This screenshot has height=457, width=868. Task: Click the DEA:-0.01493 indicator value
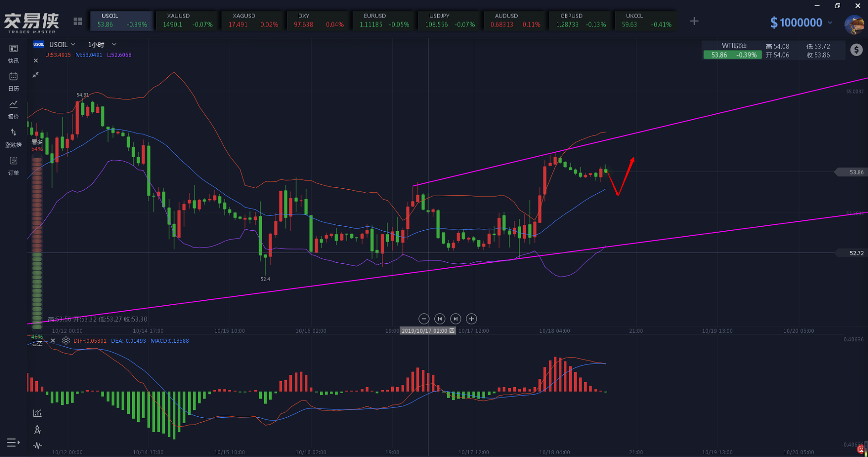(x=128, y=340)
